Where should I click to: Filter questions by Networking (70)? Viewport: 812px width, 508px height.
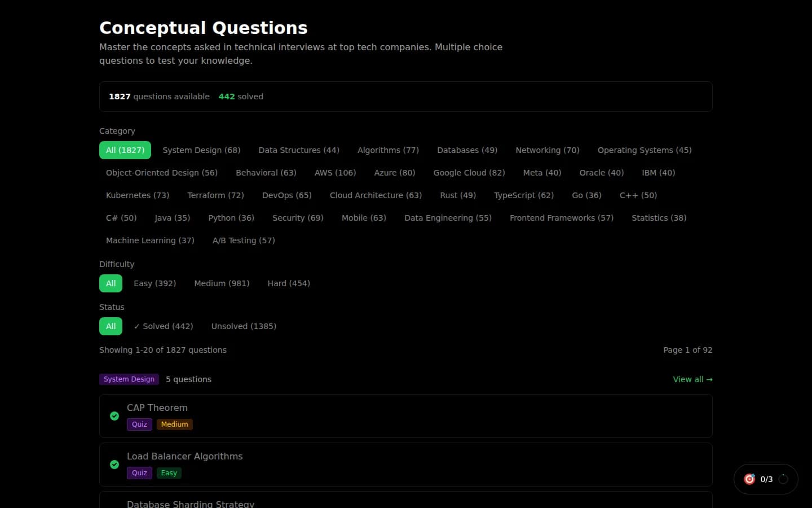coord(548,150)
